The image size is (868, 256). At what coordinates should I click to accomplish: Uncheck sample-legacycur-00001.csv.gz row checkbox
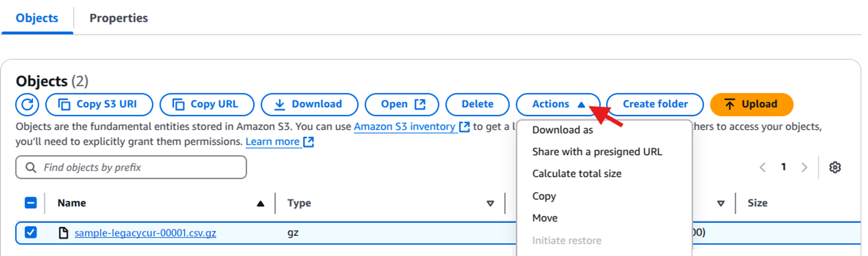click(31, 232)
